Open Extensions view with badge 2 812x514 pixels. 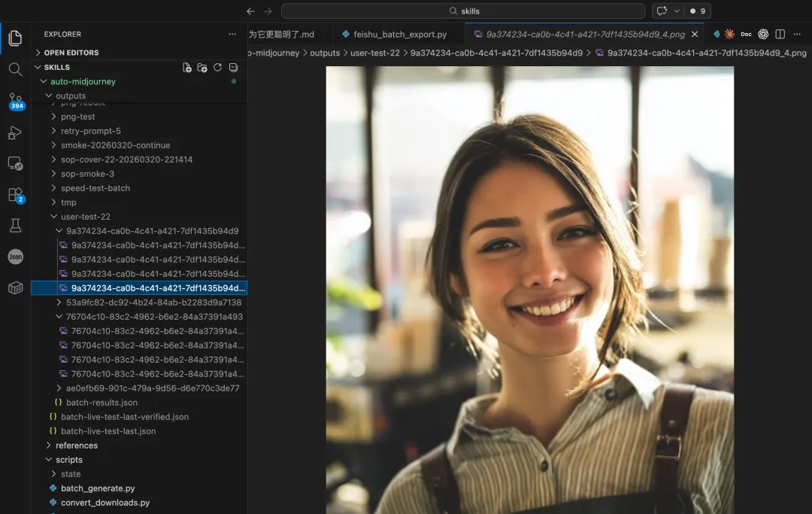[16, 195]
